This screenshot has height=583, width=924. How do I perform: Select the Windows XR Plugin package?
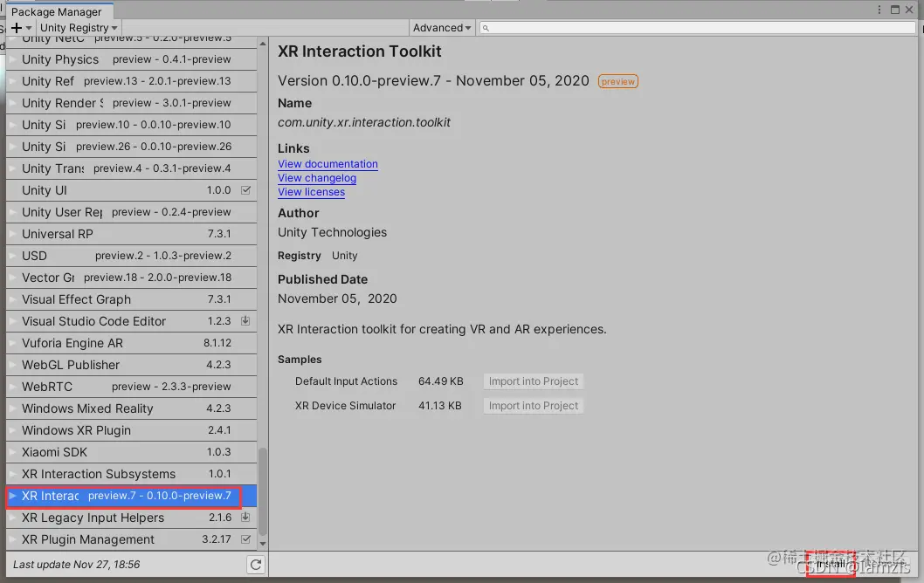[x=131, y=430]
